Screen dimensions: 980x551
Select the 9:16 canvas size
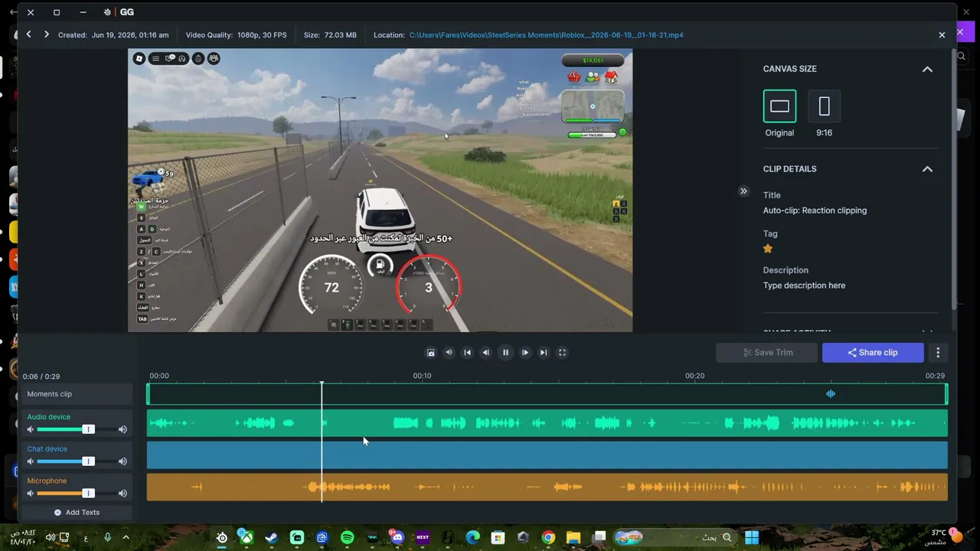click(x=824, y=106)
